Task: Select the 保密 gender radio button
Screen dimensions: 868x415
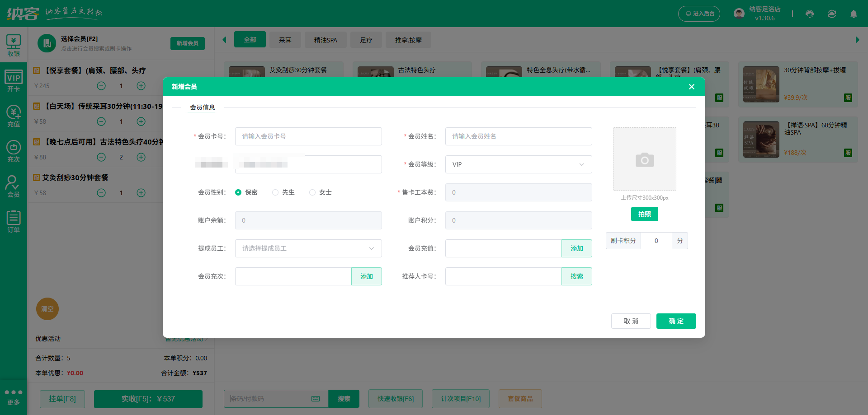Action: tap(238, 192)
